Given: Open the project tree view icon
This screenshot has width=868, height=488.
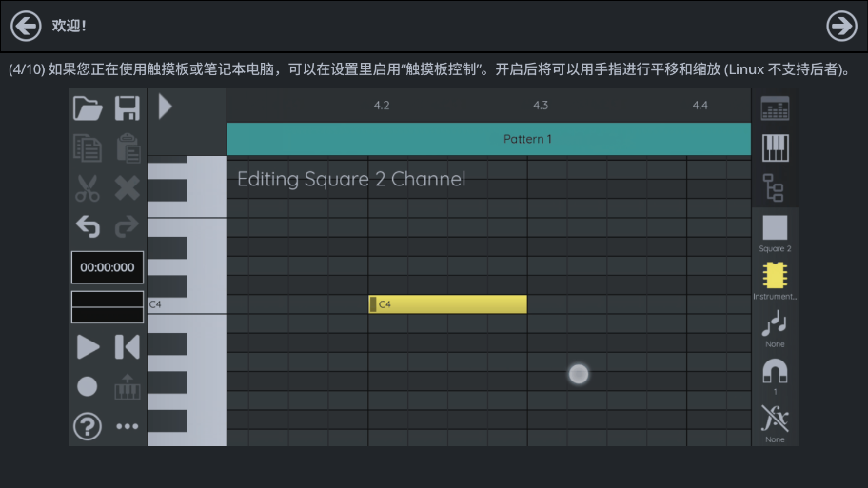Looking at the screenshot, I should [774, 187].
